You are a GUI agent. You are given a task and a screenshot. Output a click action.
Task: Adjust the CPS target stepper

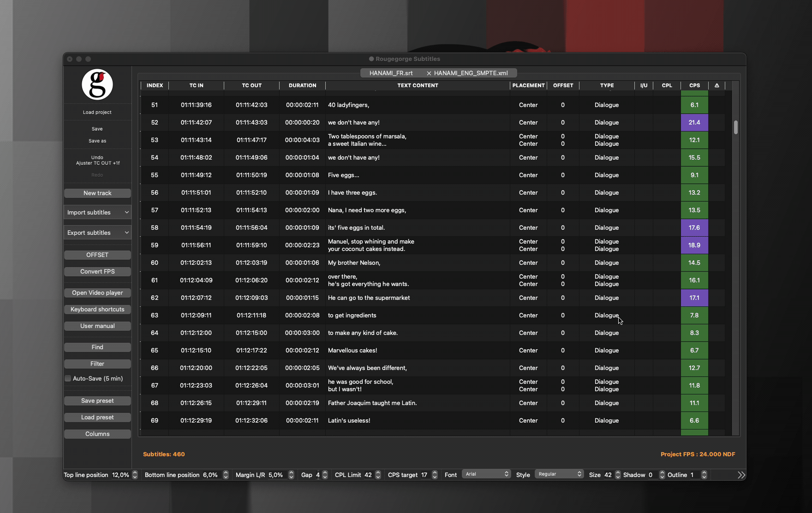click(x=435, y=475)
